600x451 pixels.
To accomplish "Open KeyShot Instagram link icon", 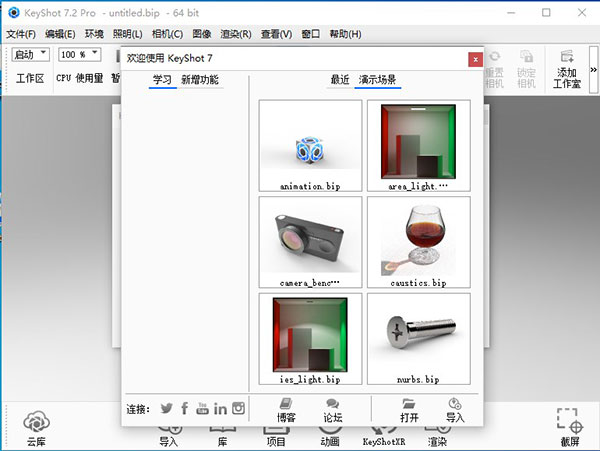I will click(x=238, y=408).
